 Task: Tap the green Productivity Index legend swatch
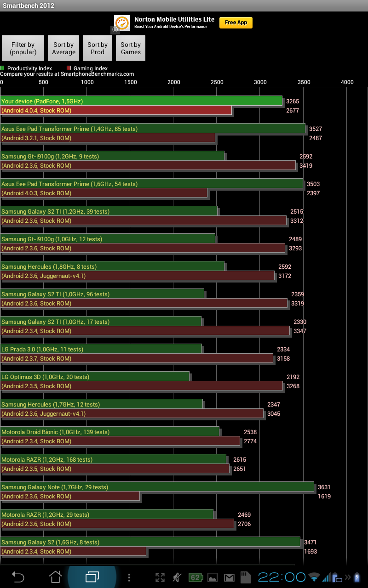[x=2, y=68]
